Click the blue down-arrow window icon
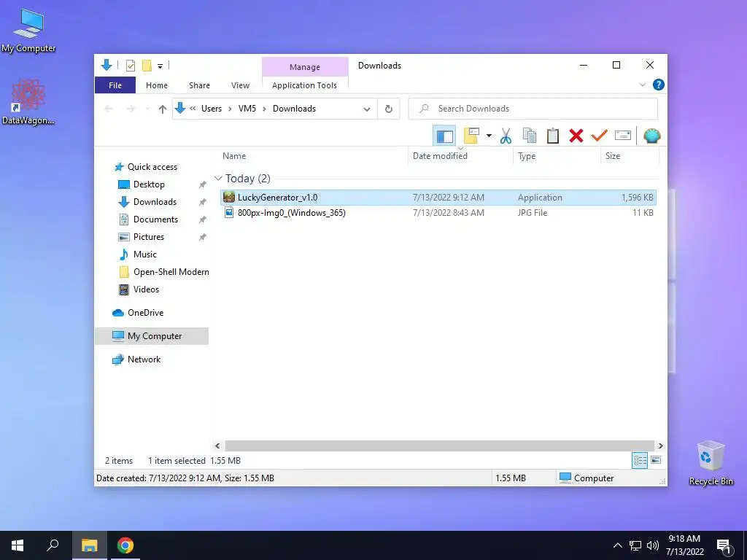The image size is (747, 560). click(107, 65)
